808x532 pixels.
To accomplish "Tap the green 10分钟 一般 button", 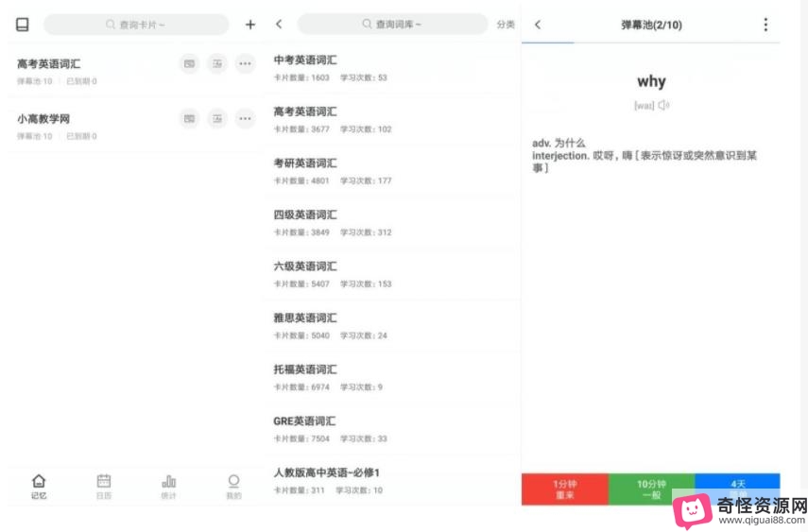I will (651, 489).
